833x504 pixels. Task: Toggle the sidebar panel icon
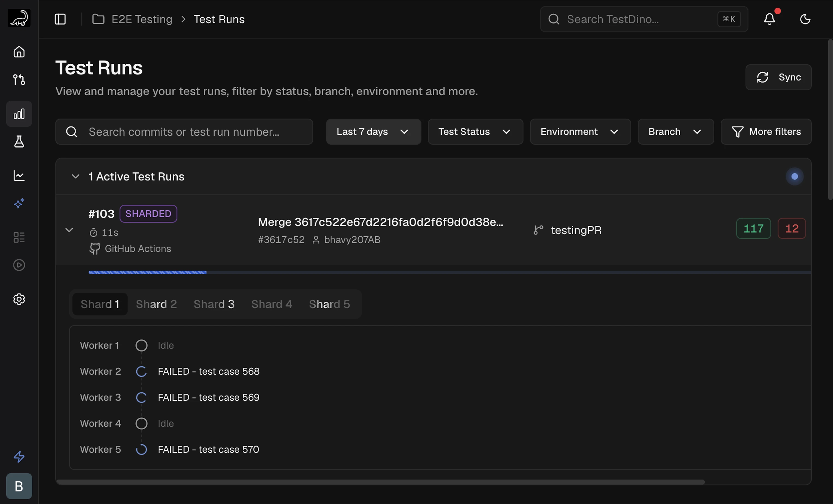[60, 19]
